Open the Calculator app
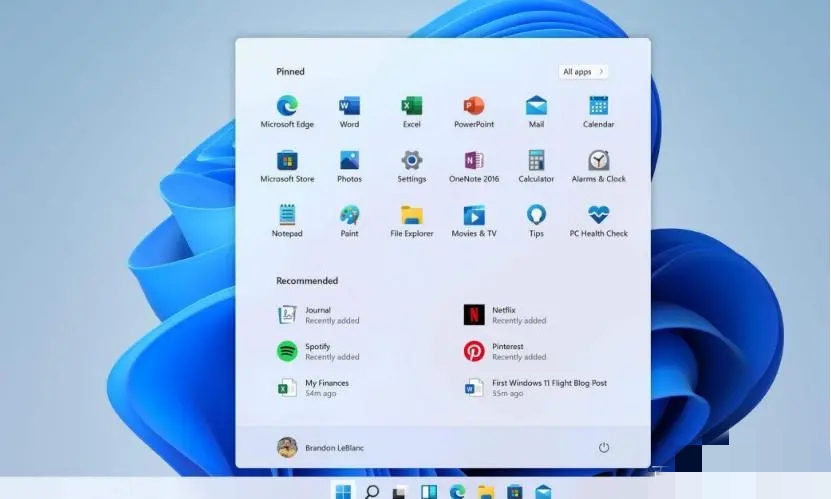This screenshot has height=499, width=831. pyautogui.click(x=536, y=166)
